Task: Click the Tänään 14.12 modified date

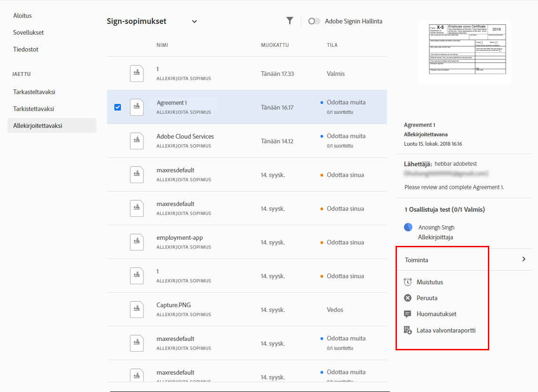Action: pos(277,141)
